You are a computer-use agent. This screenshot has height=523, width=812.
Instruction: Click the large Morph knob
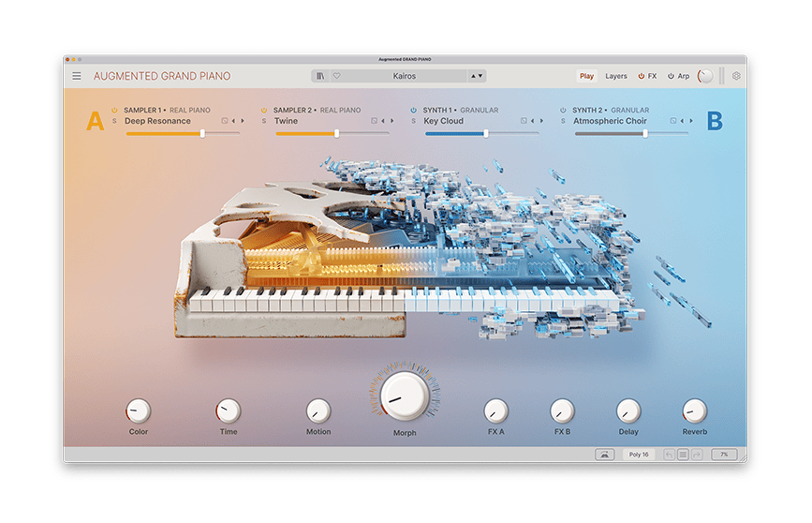405,395
